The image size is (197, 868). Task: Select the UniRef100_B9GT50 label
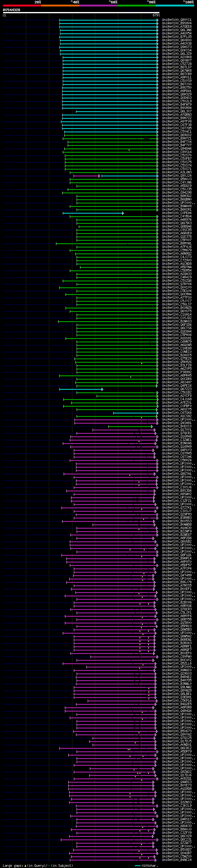(x=177, y=88)
